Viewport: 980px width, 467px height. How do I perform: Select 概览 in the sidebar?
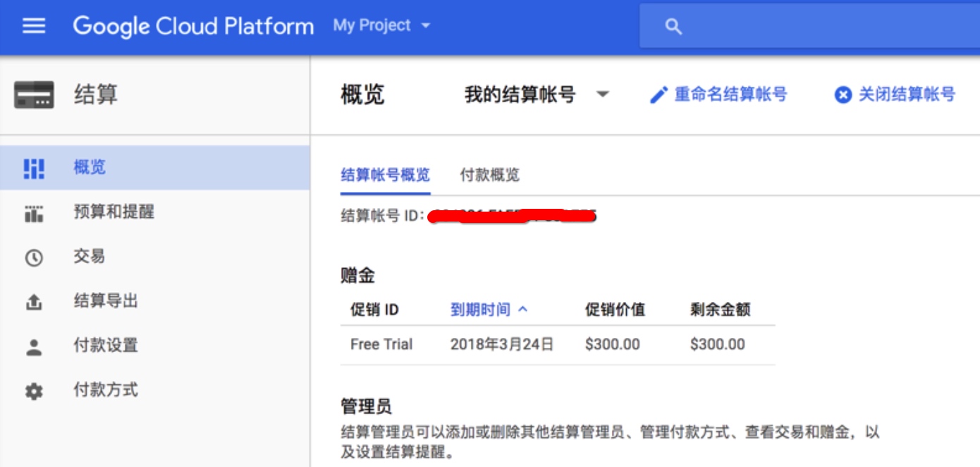pos(155,168)
